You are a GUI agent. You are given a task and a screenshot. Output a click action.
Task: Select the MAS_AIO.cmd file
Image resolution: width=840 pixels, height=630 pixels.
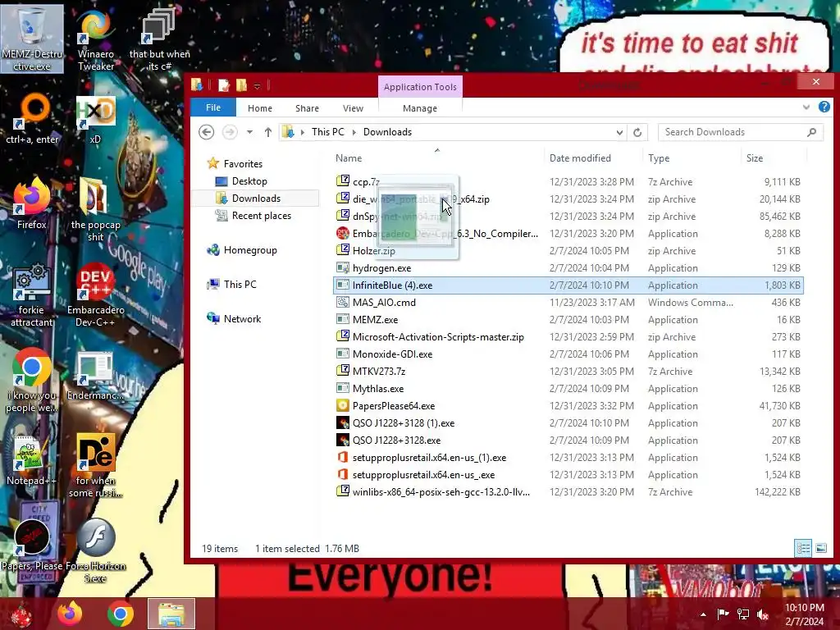click(568, 303)
